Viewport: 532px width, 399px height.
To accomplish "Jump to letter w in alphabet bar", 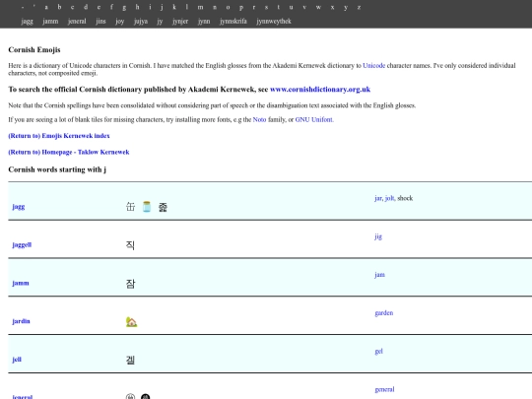I will pyautogui.click(x=318, y=7).
